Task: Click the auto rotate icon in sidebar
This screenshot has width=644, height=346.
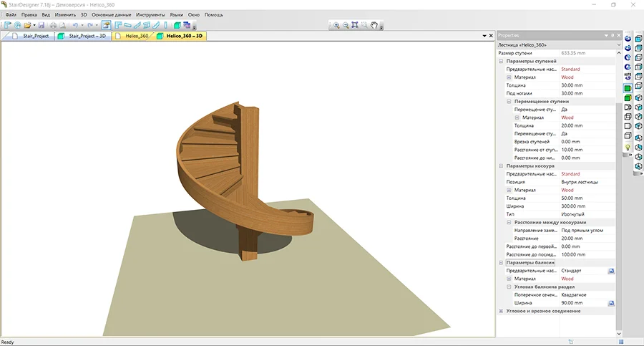Action: [x=628, y=77]
